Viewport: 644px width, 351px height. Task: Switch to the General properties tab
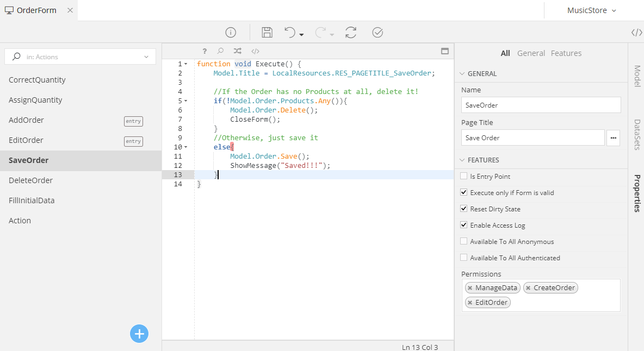coord(531,53)
